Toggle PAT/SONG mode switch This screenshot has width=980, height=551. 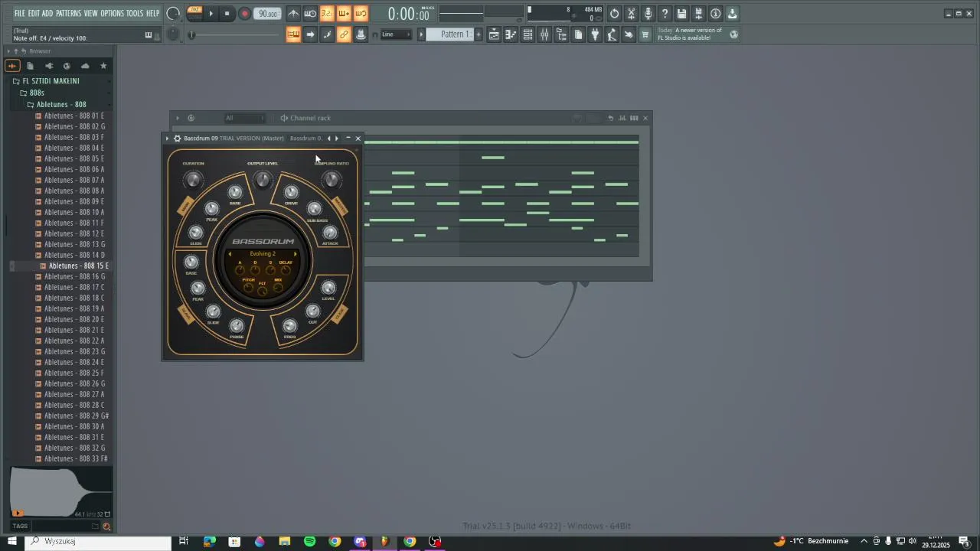click(x=194, y=13)
